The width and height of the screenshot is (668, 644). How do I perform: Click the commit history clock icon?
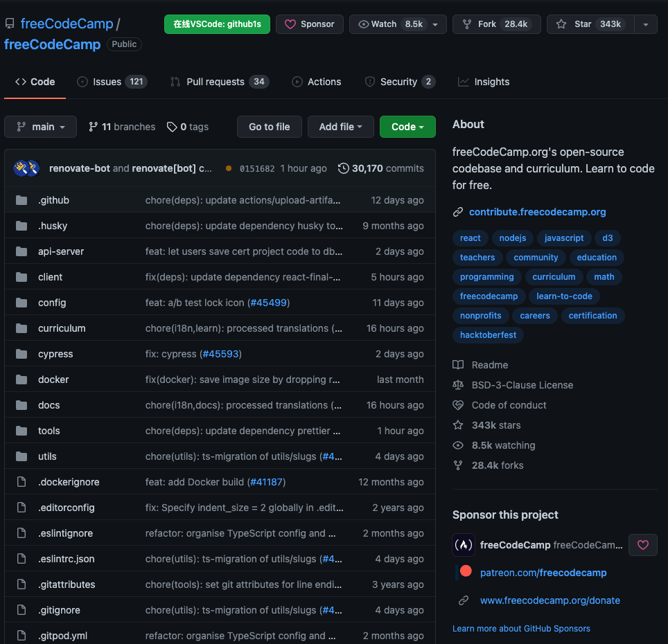[x=344, y=168]
